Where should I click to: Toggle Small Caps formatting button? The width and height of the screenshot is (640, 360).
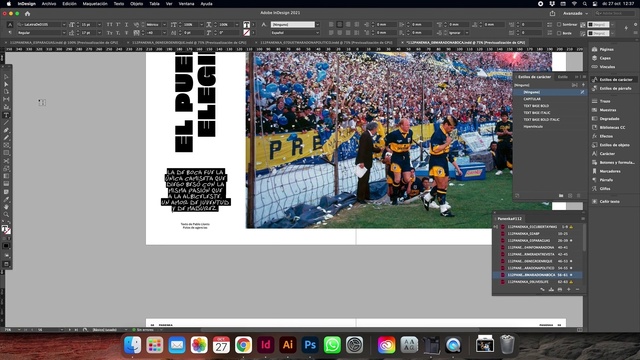(x=109, y=33)
